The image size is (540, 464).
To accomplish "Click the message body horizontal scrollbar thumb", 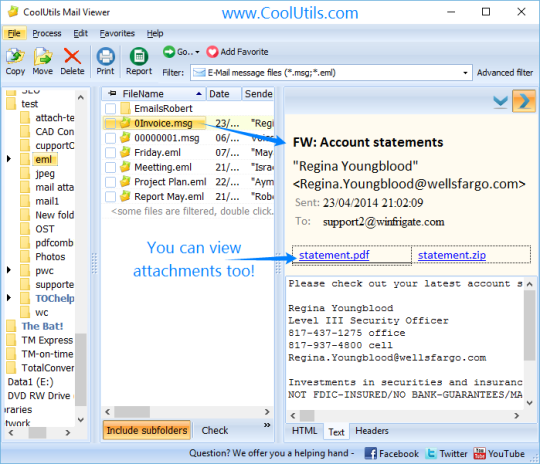I will click(307, 416).
